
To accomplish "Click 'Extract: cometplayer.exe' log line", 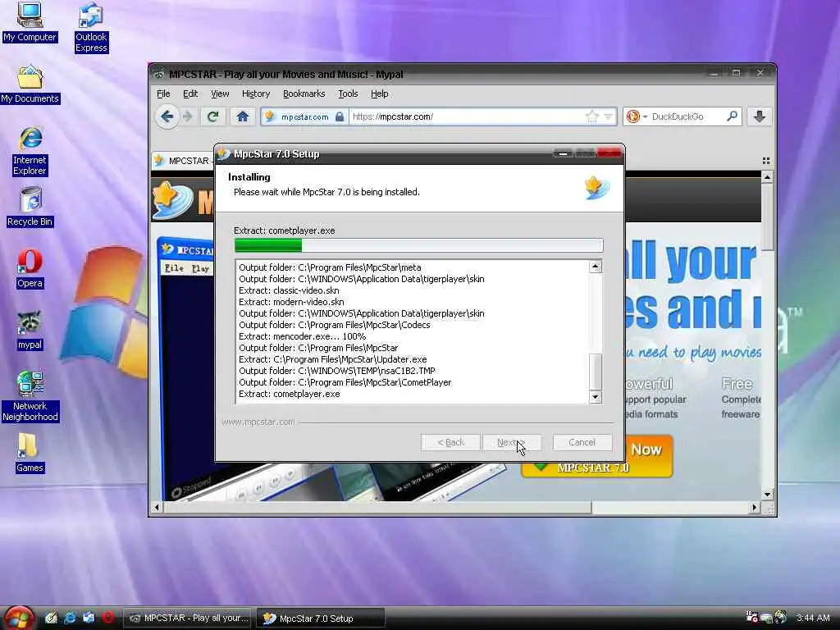I will point(290,395).
